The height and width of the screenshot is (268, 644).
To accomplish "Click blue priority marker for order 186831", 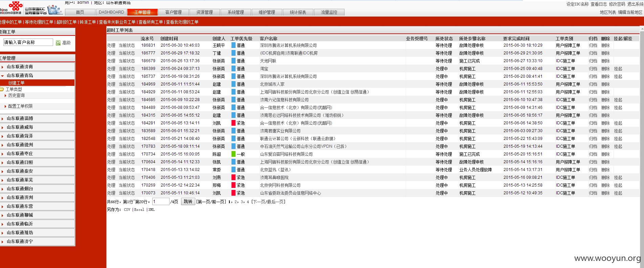I will (234, 45).
